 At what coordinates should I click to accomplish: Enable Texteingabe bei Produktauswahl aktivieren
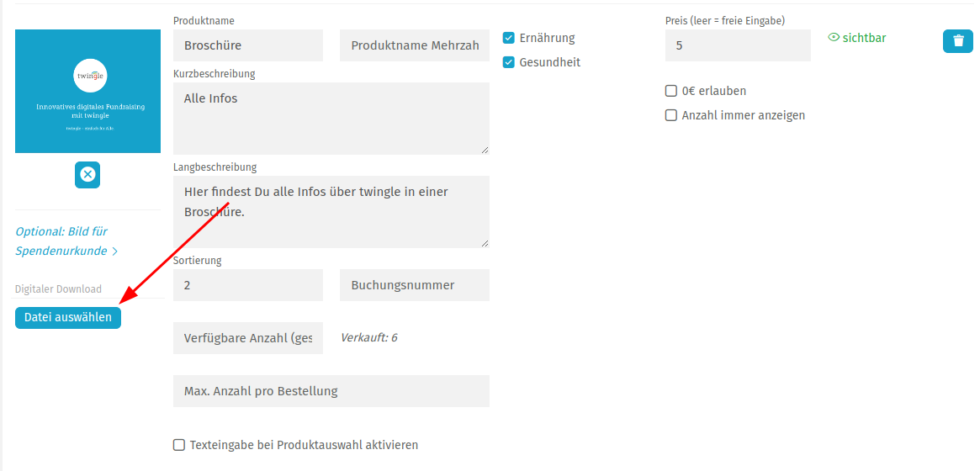178,446
